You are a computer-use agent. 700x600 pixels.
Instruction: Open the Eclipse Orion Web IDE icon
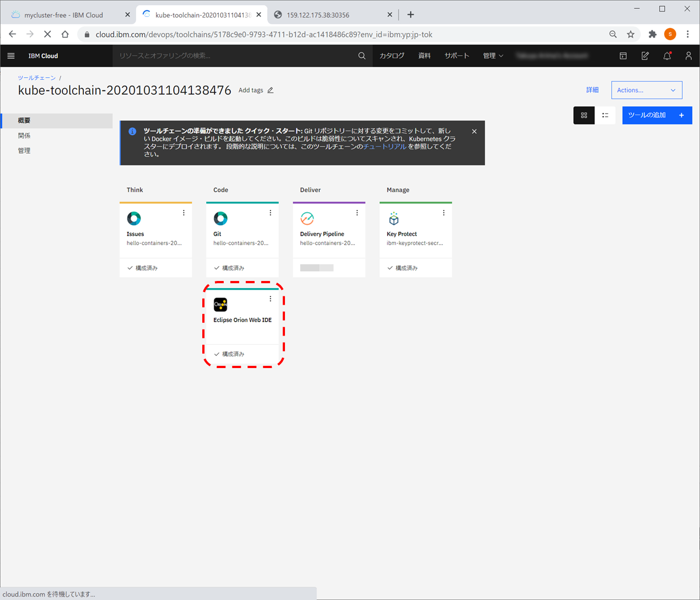click(220, 304)
